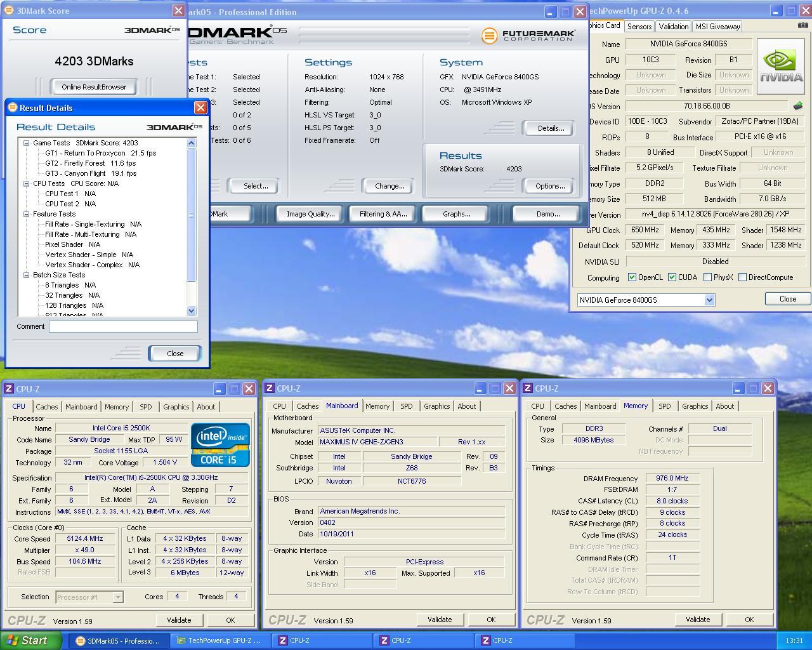Click the TechPowerUp GPU-Z taskbar button
This screenshot has height=650, width=812.
221,641
